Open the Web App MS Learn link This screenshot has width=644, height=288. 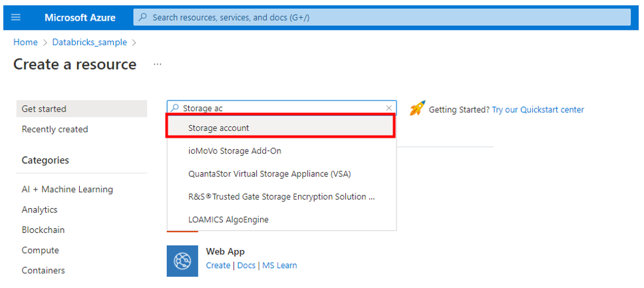pyautogui.click(x=279, y=265)
